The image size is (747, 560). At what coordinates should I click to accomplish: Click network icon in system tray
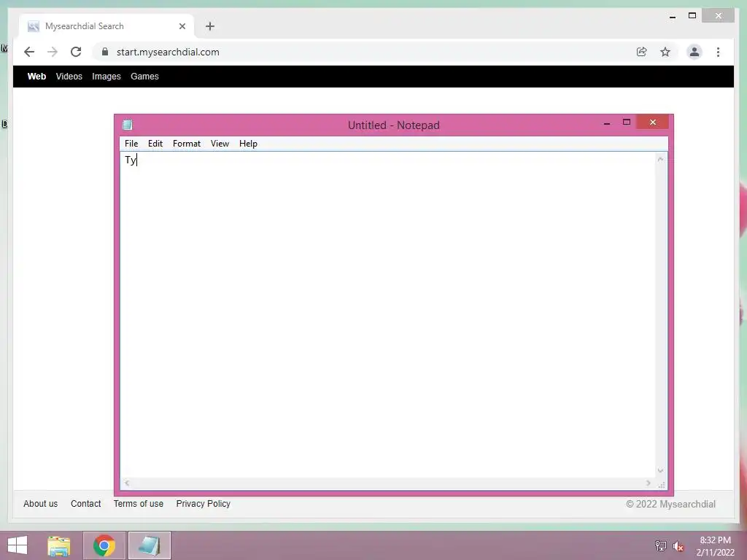pyautogui.click(x=660, y=545)
